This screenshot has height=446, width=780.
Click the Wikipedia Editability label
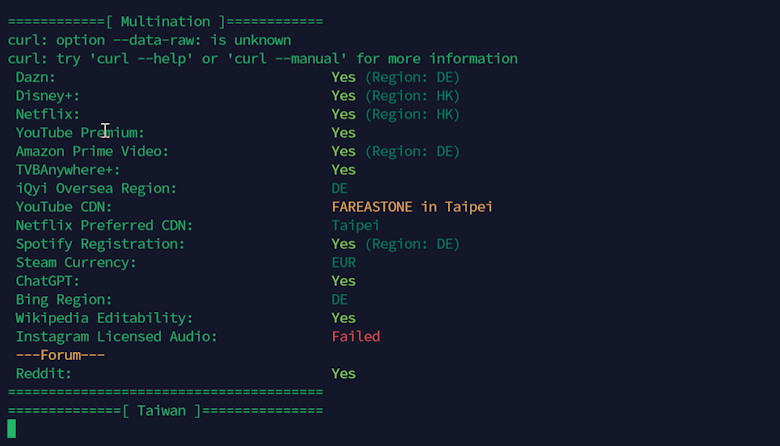click(x=104, y=318)
